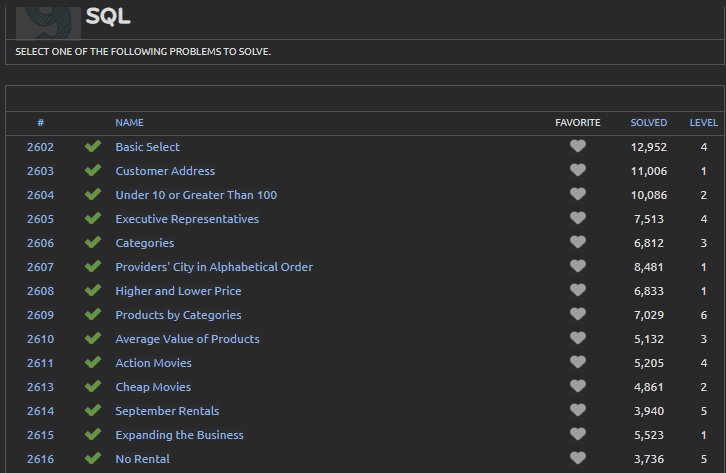Open Basic Select problem
The height and width of the screenshot is (473, 726).
click(x=147, y=147)
